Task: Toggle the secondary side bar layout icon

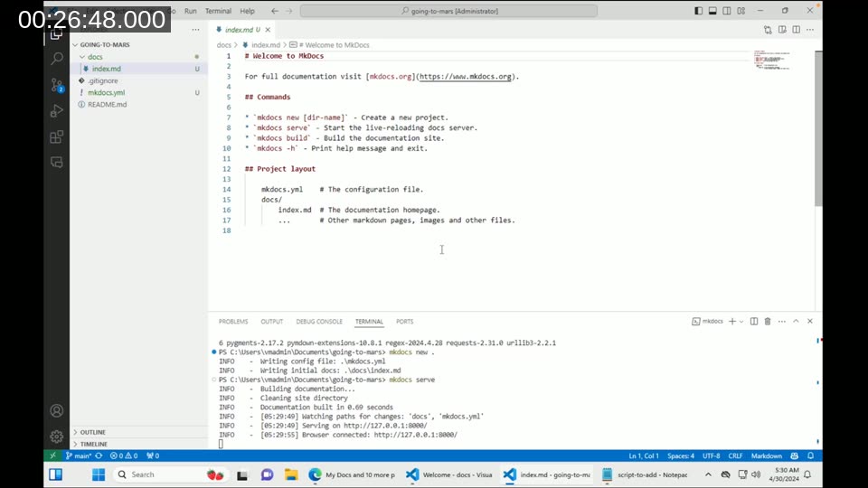Action: pyautogui.click(x=727, y=11)
